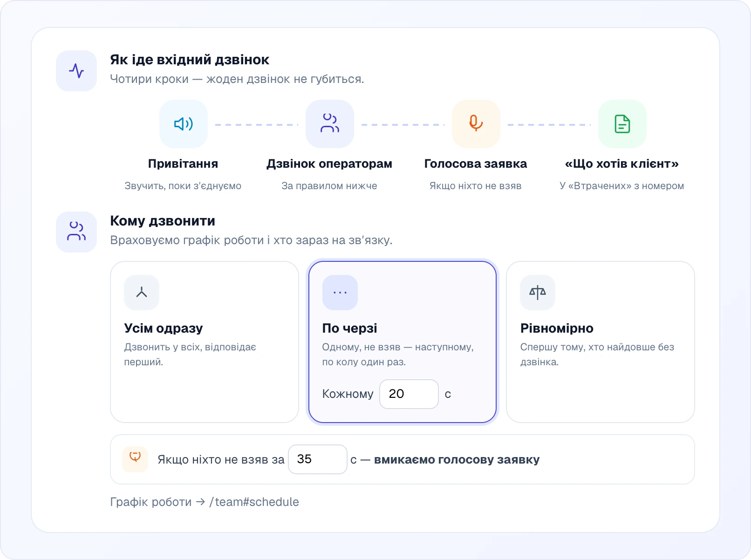751x560 pixels.
Task: Click the 'Кожному' label in 'По черзі' card
Action: click(348, 394)
